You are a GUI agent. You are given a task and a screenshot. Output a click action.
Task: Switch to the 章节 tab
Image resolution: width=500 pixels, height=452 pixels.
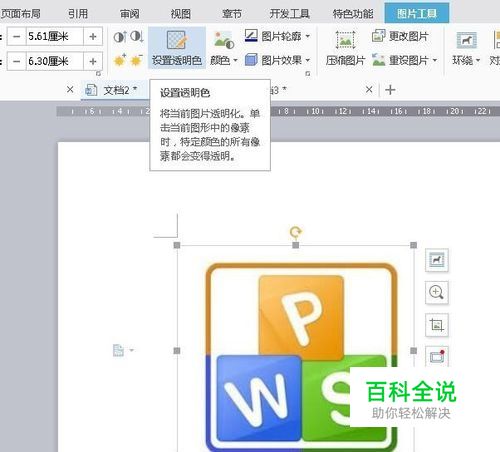tap(232, 14)
